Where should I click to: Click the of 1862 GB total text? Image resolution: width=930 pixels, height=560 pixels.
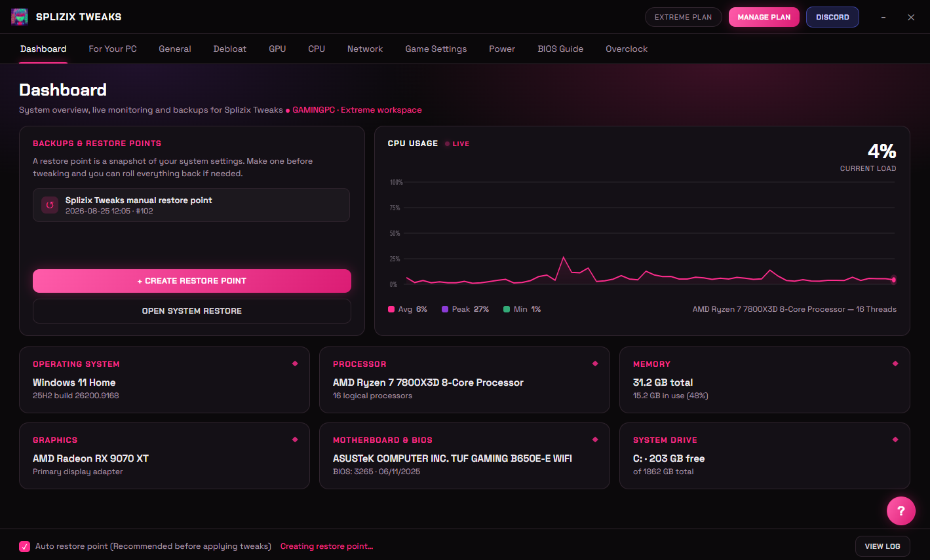(x=663, y=472)
